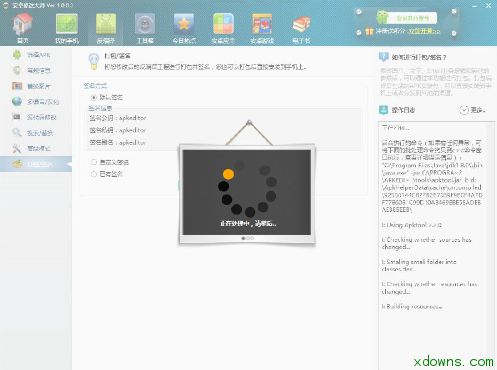Click the green account login button

412,18
